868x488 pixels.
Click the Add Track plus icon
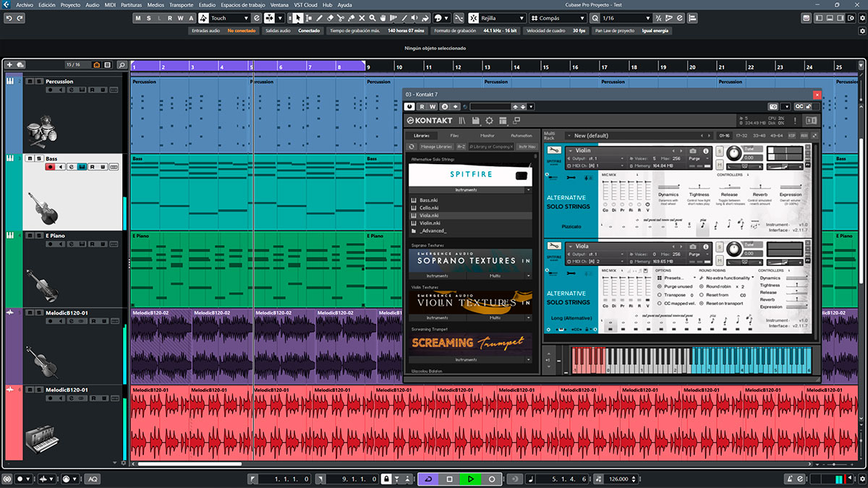9,65
